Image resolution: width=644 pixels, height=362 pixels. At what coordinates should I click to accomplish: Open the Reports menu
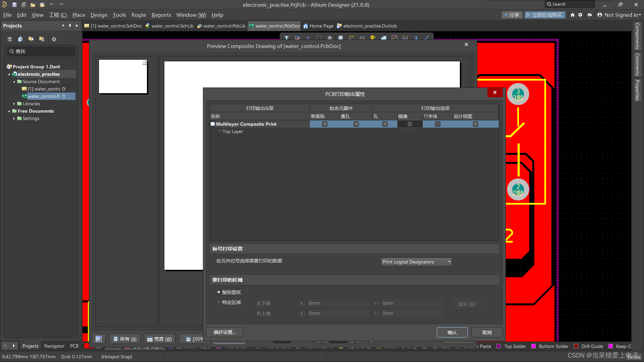(161, 15)
